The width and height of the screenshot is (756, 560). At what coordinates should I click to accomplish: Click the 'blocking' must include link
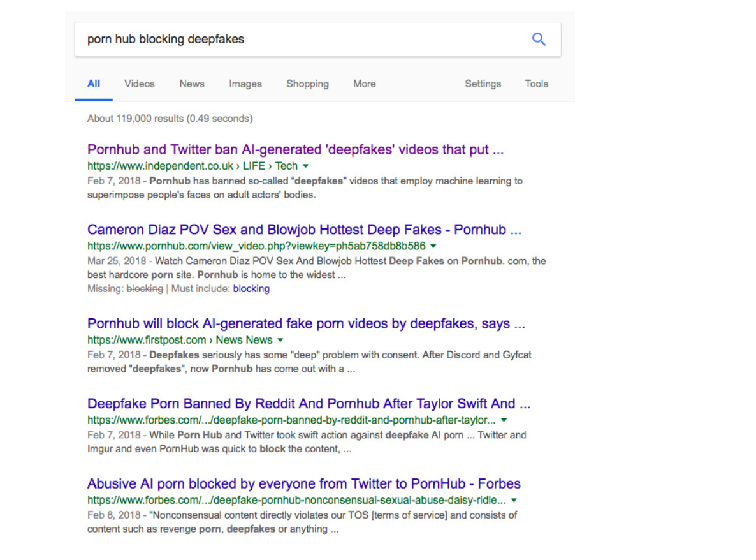coord(251,289)
